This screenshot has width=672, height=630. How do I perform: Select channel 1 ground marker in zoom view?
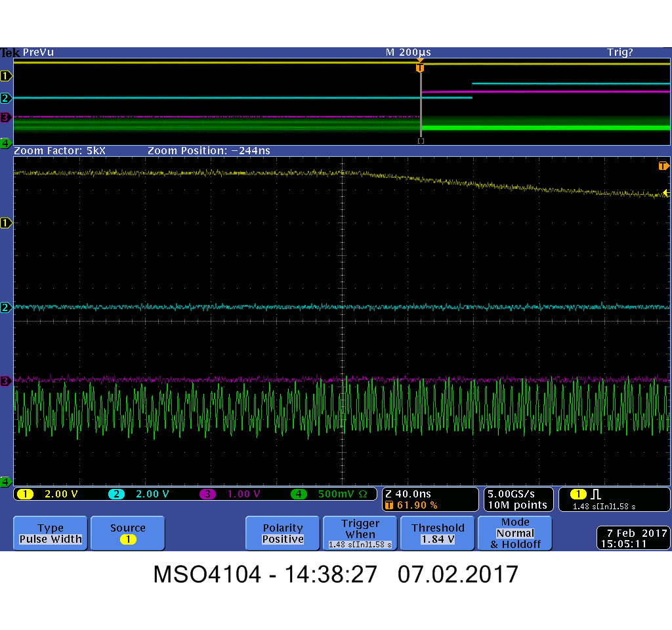click(5, 223)
